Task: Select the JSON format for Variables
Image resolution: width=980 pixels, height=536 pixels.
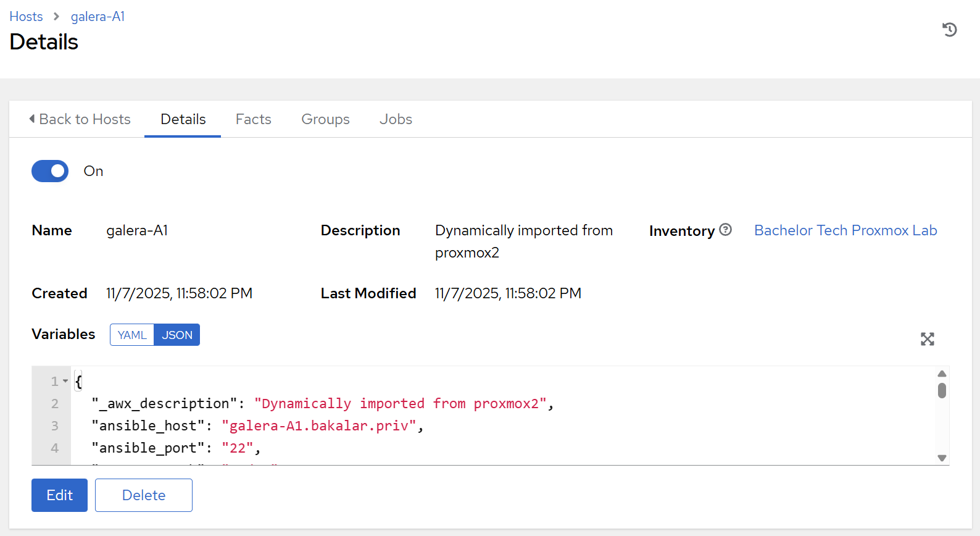Action: (177, 335)
